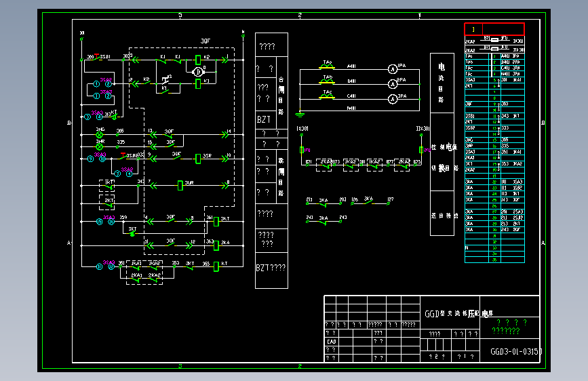
Task: Select the green ground symbol in the current circuit
Action: pos(300,114)
